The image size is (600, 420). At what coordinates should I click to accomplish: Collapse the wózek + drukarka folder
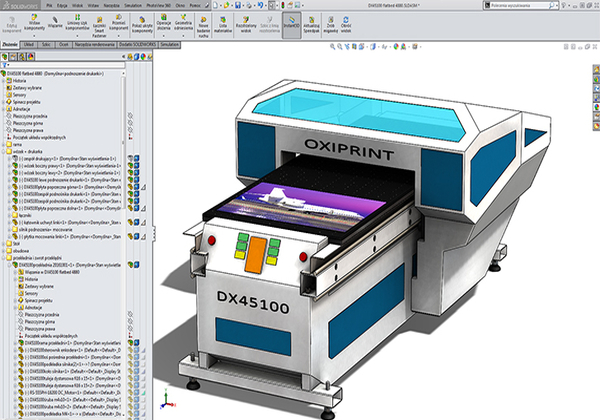[3, 151]
